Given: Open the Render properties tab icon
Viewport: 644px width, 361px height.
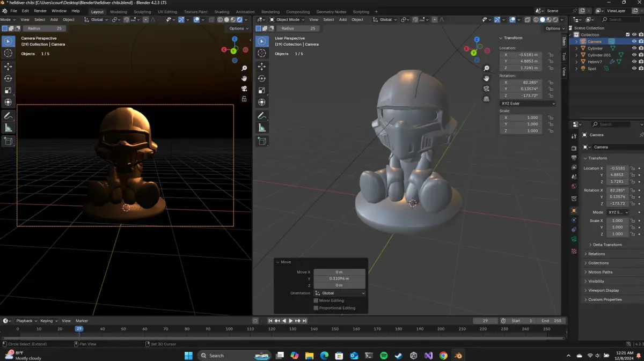Looking at the screenshot, I should (574, 148).
